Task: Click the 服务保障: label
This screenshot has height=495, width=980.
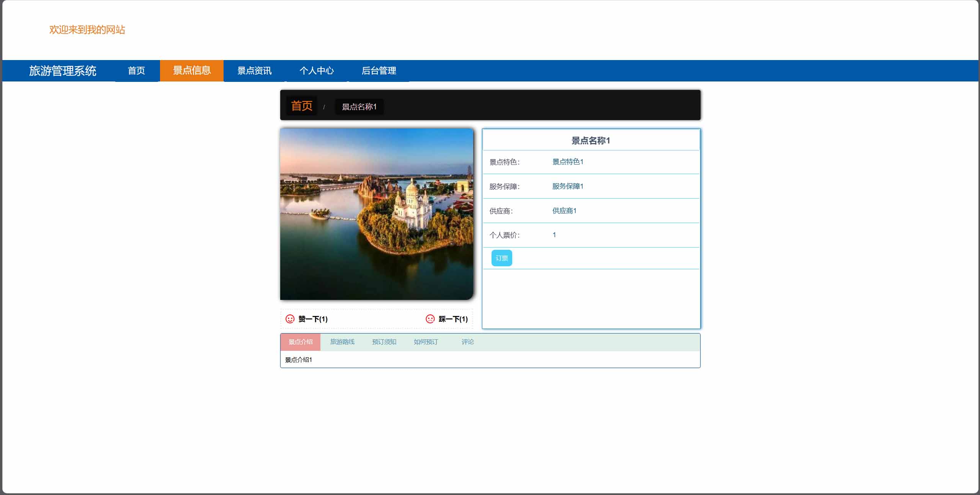Action: [505, 187]
